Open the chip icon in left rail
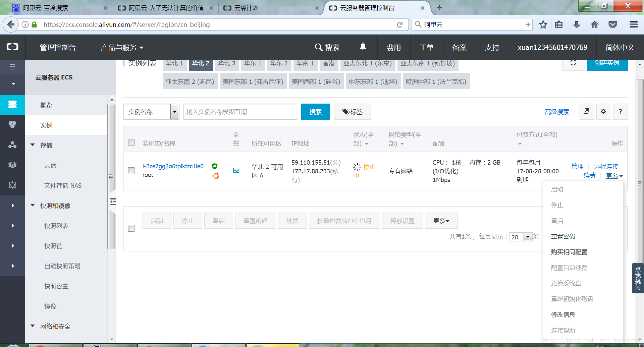 tap(12, 185)
